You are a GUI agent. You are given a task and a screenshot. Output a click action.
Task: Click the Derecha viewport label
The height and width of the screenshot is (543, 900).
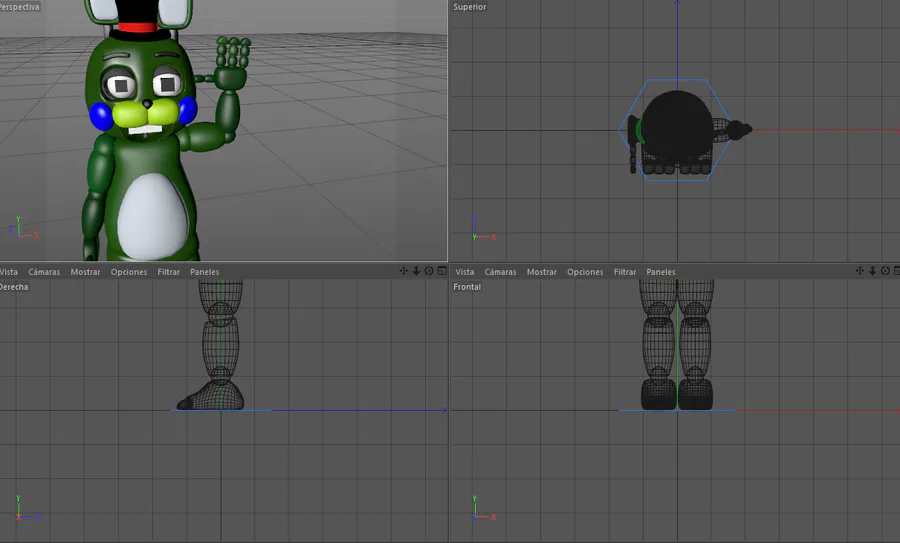pyautogui.click(x=14, y=287)
